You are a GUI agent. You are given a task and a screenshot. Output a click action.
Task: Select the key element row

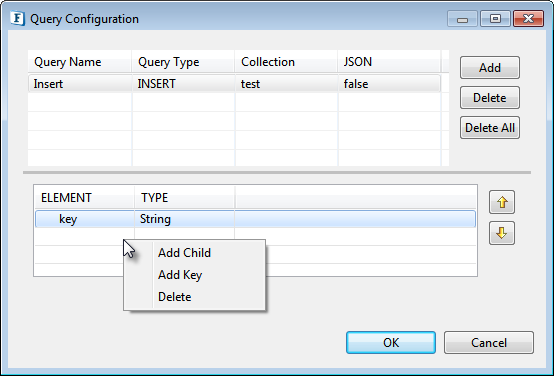(x=255, y=219)
